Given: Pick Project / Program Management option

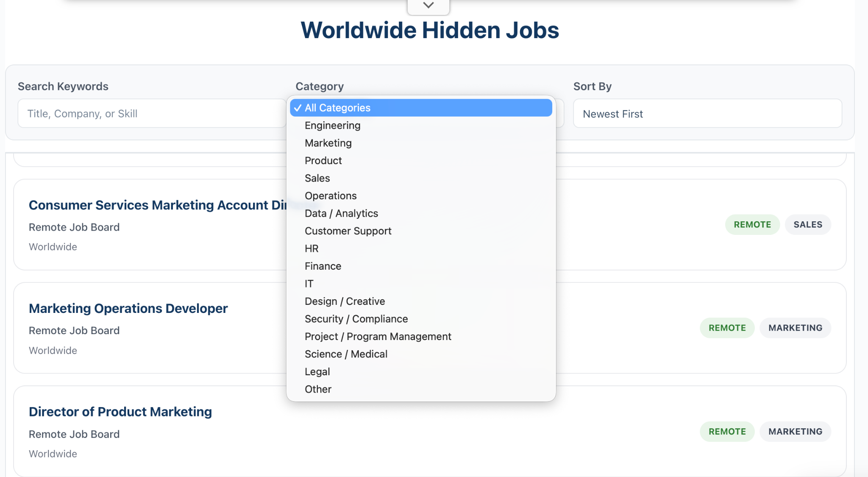Looking at the screenshot, I should (x=421, y=337).
